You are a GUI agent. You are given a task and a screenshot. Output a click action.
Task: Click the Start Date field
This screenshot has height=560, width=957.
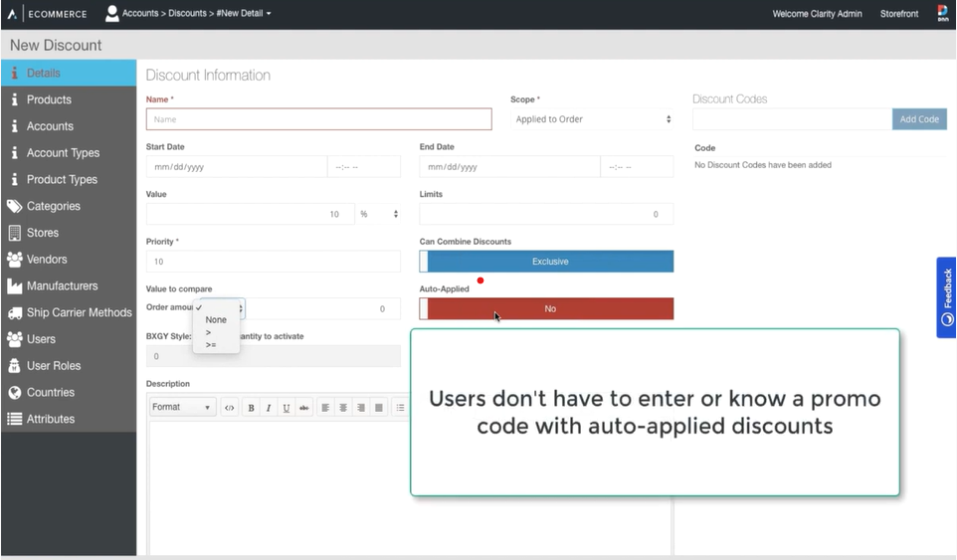(237, 166)
